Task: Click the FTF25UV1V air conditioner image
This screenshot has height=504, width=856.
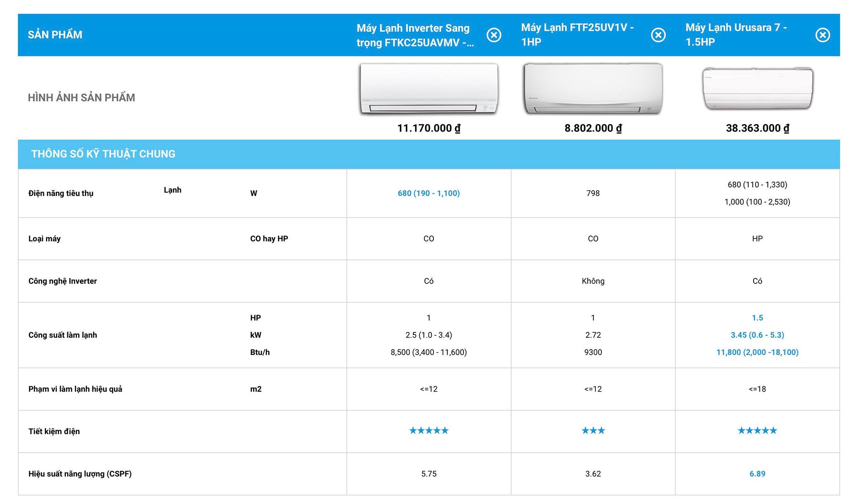Action: coord(593,89)
